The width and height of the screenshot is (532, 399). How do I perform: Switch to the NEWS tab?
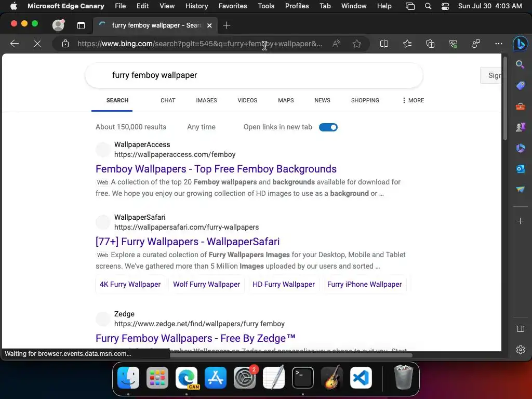click(x=322, y=100)
